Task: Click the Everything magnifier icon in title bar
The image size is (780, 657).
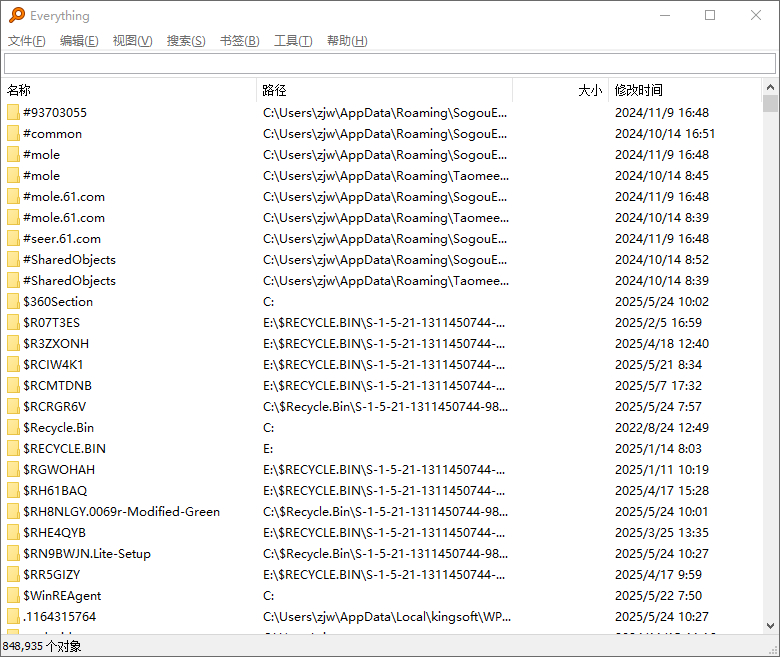Action: tap(16, 15)
